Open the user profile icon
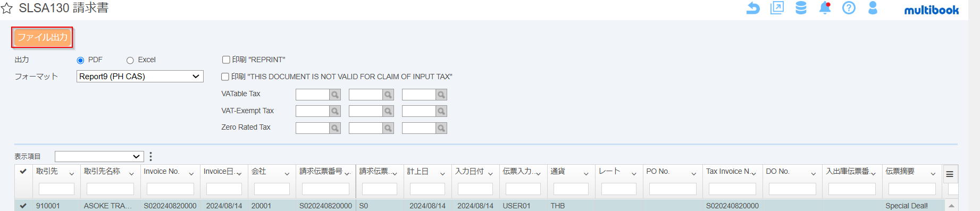Screen dimensions: 980x211 point(873,8)
